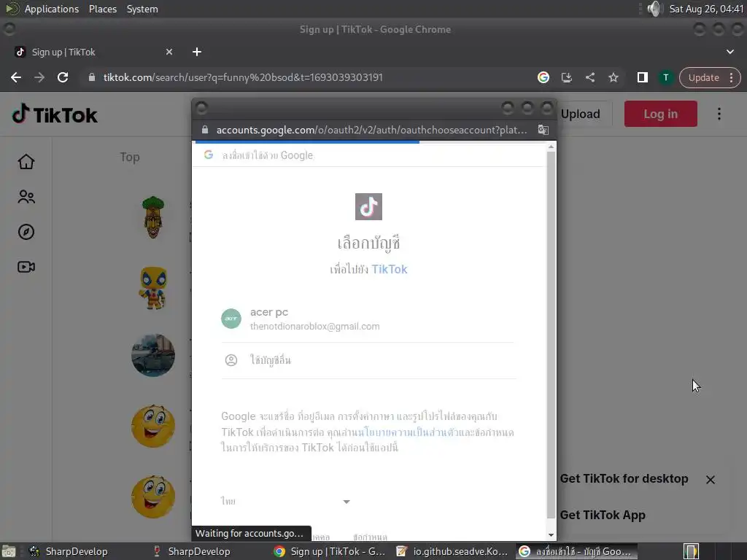This screenshot has height=560, width=747.
Task: Click the date and time clock in the top panel
Action: coord(706,9)
